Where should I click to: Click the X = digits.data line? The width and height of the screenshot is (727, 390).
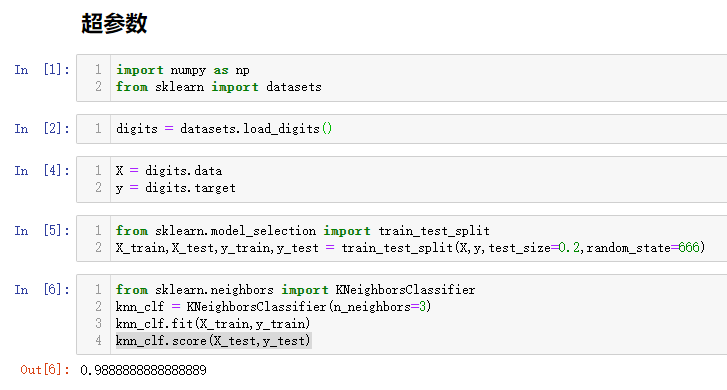coord(169,171)
